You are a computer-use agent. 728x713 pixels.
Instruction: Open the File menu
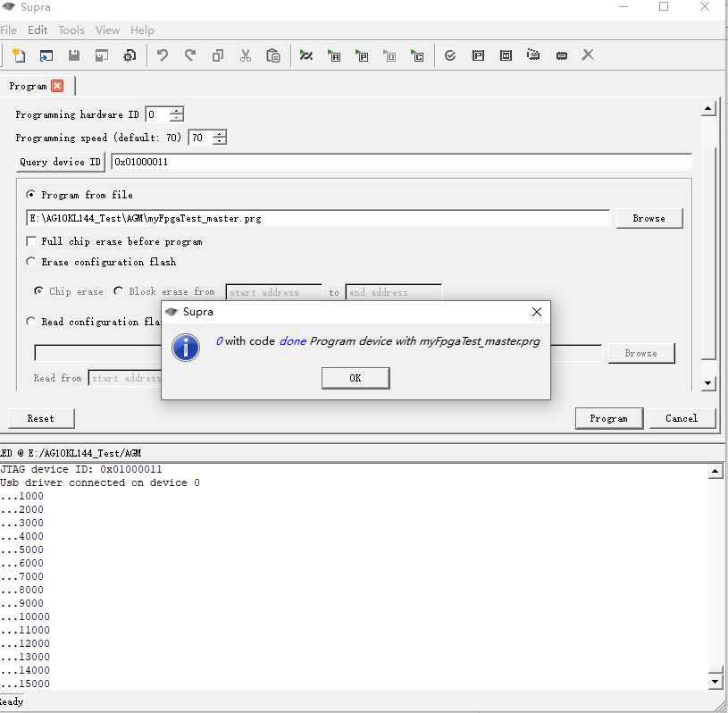tap(8, 30)
